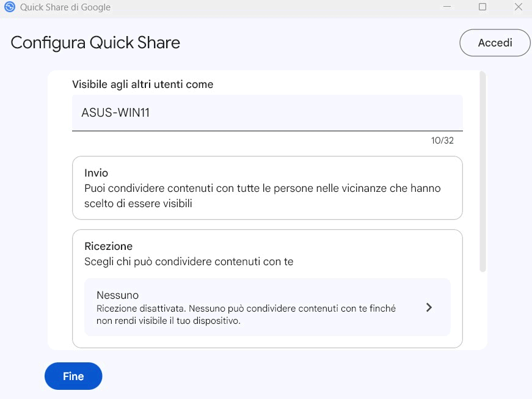Viewport: 532px width, 399px height.
Task: Click the chevron arrow beside Nessuno
Action: click(x=429, y=307)
